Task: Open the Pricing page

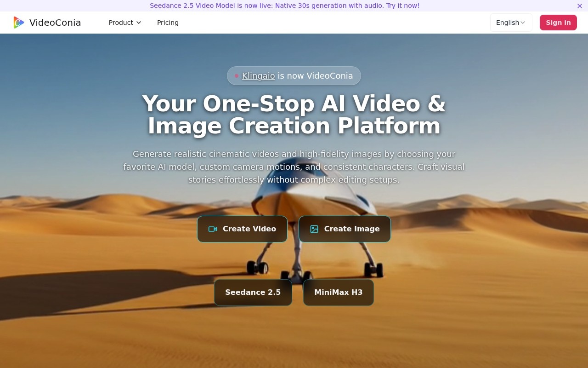Action: (168, 23)
